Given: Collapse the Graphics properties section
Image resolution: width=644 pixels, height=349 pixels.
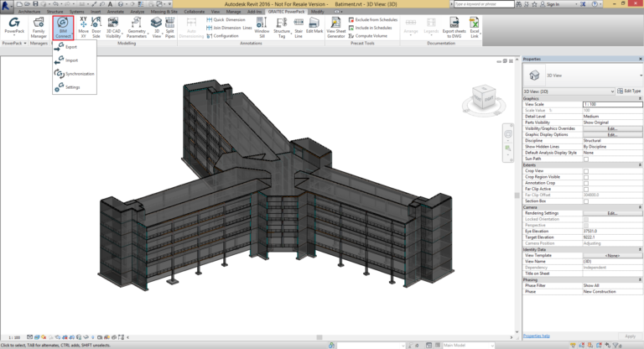Looking at the screenshot, I should [640, 99].
